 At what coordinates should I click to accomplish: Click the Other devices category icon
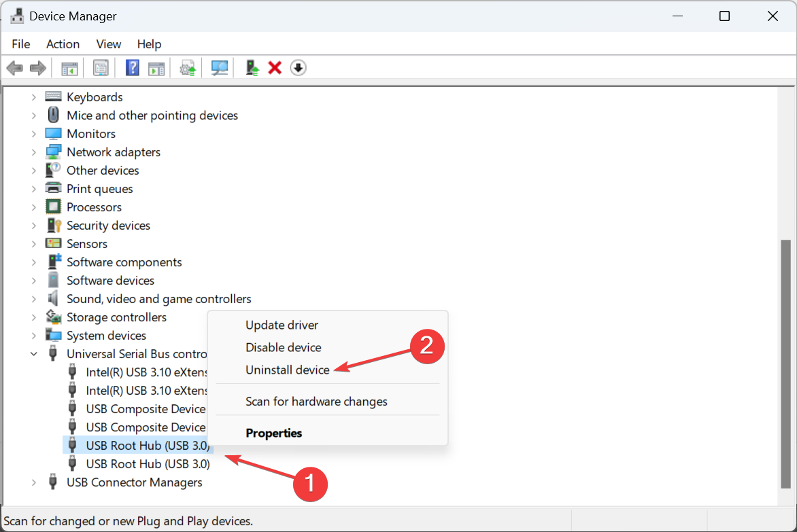tap(53, 170)
